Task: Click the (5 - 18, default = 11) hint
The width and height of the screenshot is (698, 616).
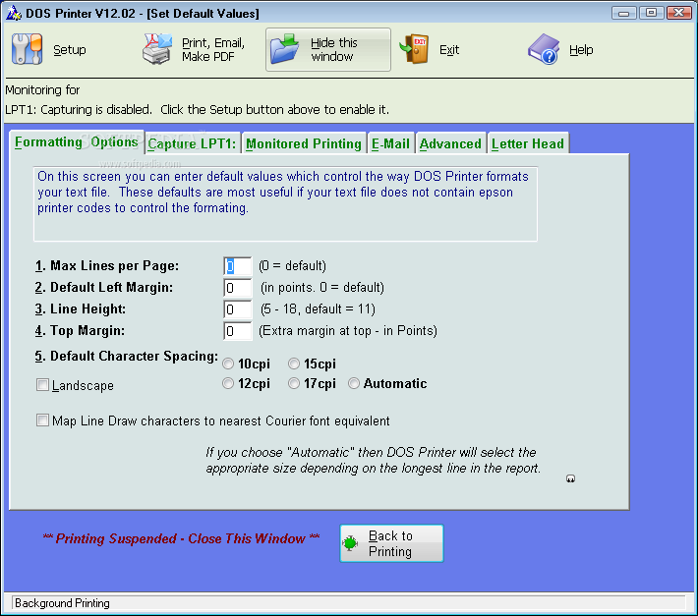Action: click(318, 308)
